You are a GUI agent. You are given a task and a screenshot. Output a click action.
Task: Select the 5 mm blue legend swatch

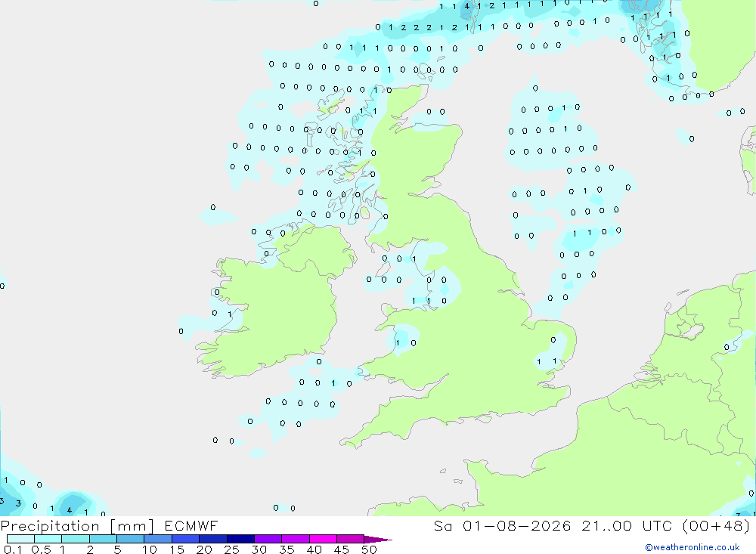[131, 539]
